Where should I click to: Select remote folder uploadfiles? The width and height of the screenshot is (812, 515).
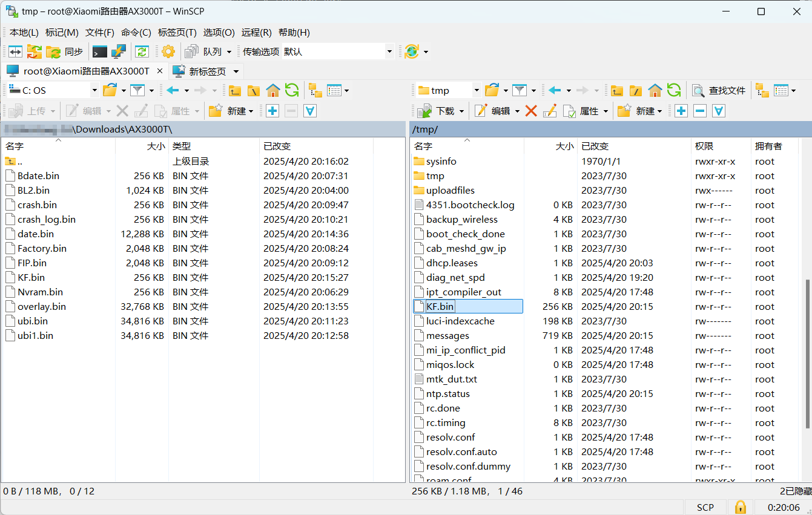pyautogui.click(x=451, y=191)
